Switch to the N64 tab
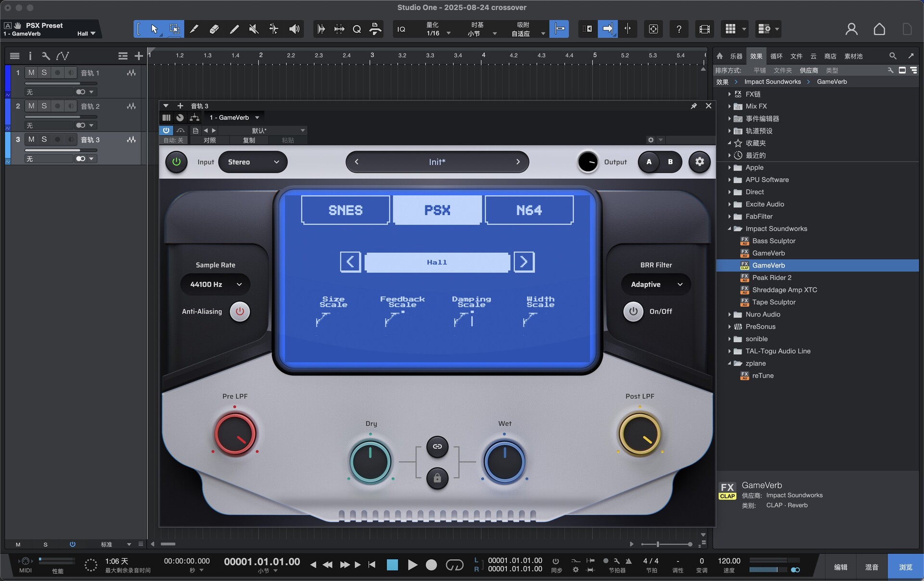 click(x=529, y=210)
